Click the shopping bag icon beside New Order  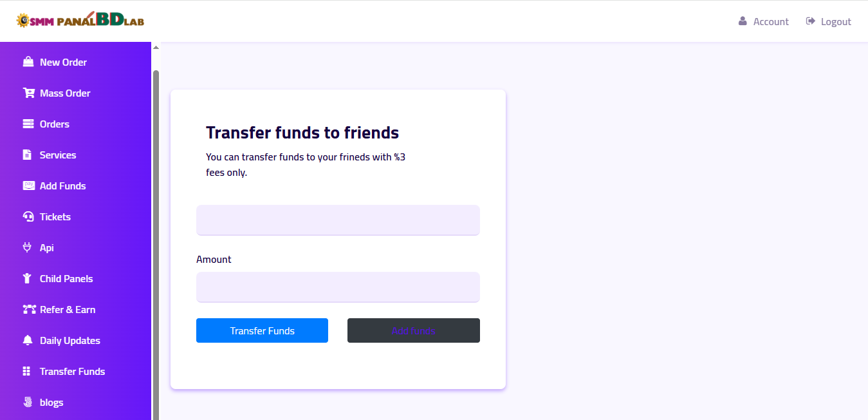[x=28, y=62]
